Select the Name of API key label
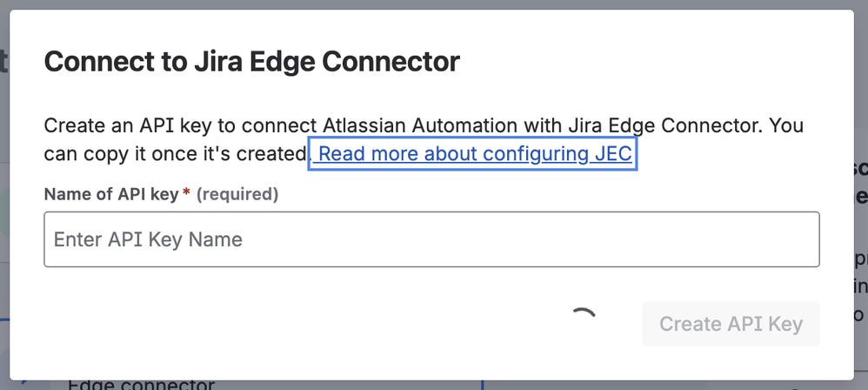 pos(110,194)
